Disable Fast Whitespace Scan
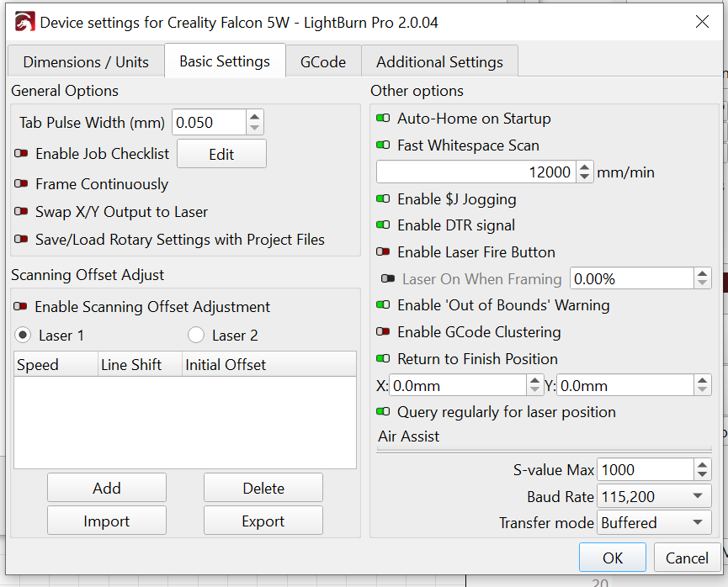This screenshot has width=728, height=587. coord(384,145)
